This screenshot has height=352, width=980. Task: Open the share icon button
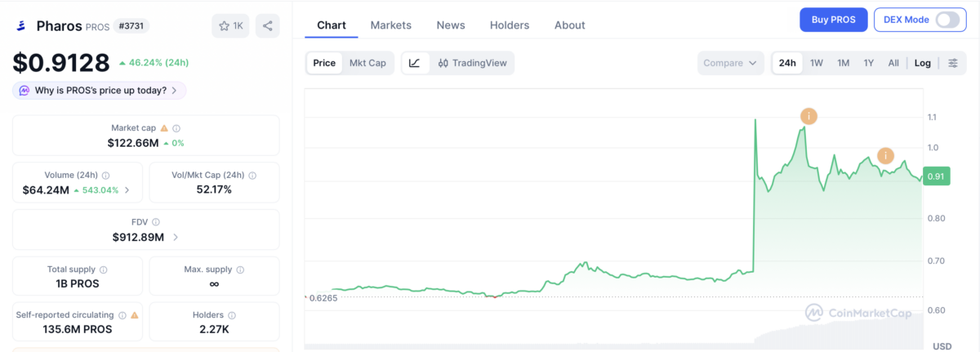[x=268, y=26]
